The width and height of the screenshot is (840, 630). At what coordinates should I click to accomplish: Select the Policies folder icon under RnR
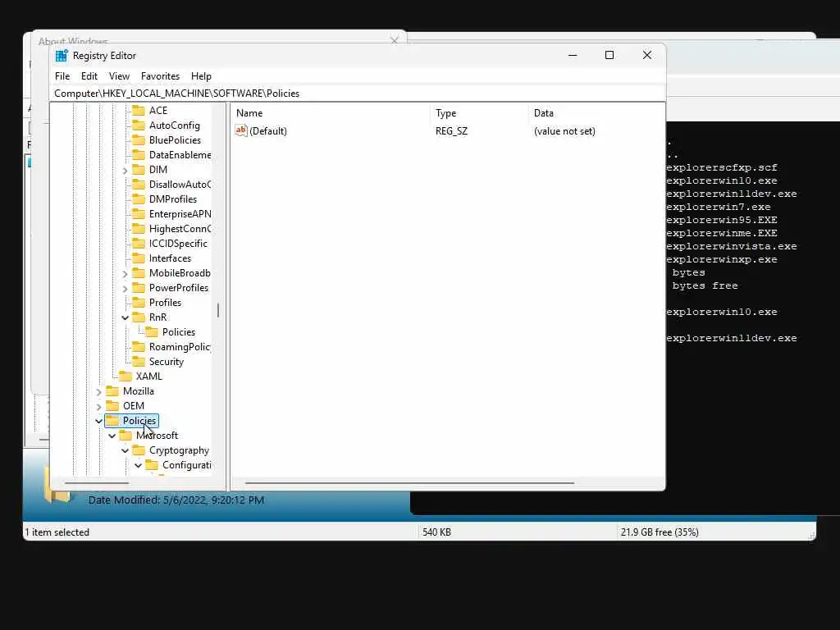click(x=152, y=332)
